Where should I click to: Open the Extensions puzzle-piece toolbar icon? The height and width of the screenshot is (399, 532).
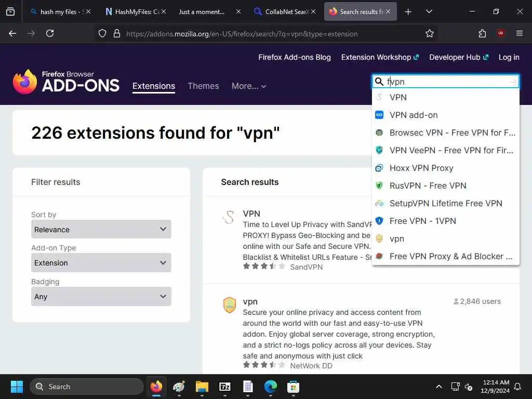click(x=482, y=33)
